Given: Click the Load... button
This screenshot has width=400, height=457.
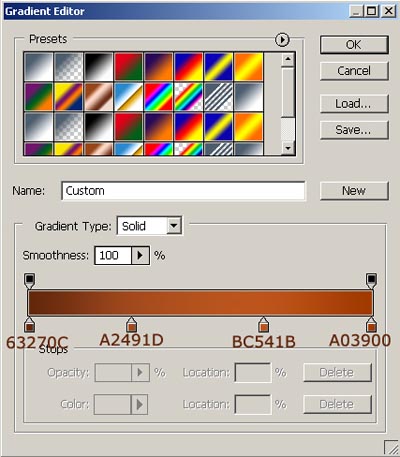Looking at the screenshot, I should click(x=354, y=104).
